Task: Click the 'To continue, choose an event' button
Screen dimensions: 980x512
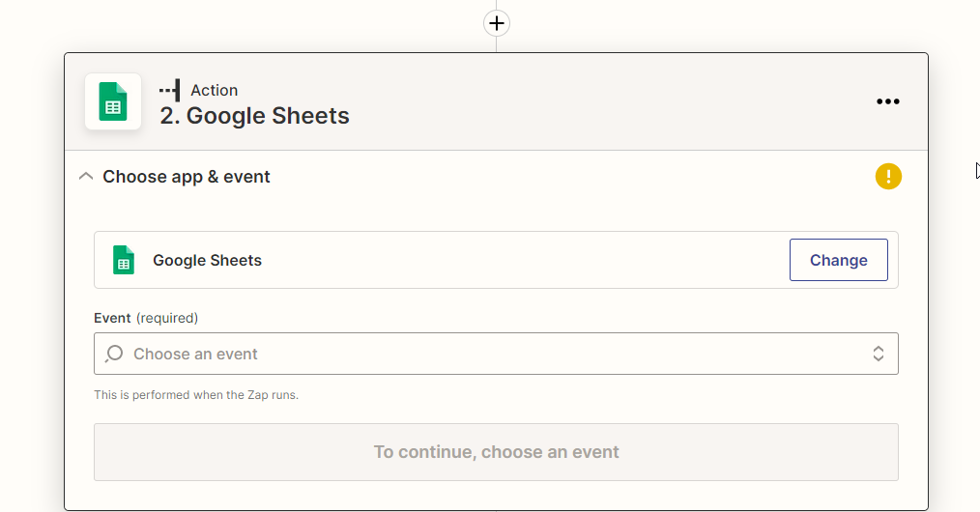Action: tap(496, 452)
